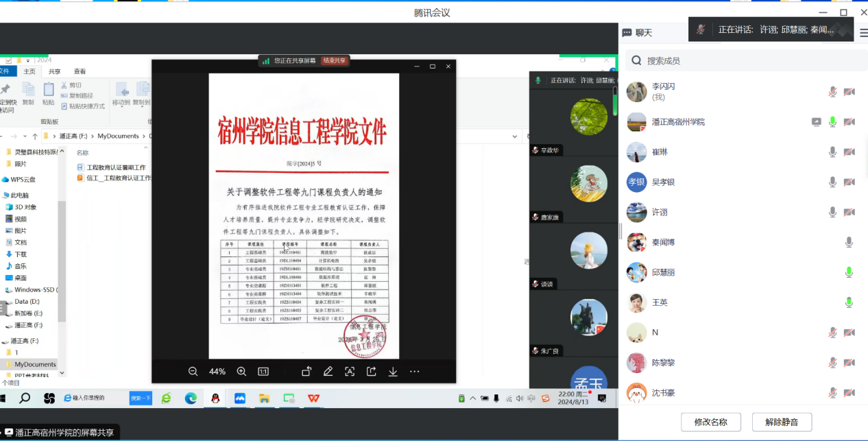Open the three-dot more options in viewer
868x441 pixels.
pos(415,371)
